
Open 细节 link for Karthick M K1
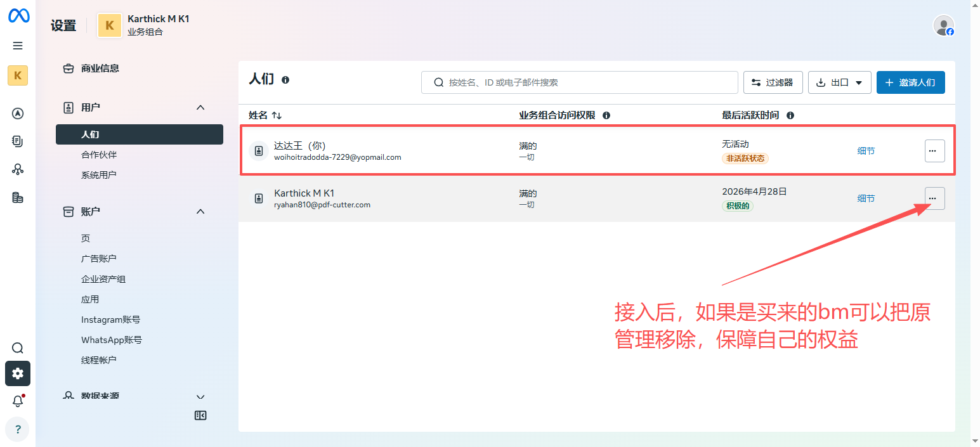point(866,198)
